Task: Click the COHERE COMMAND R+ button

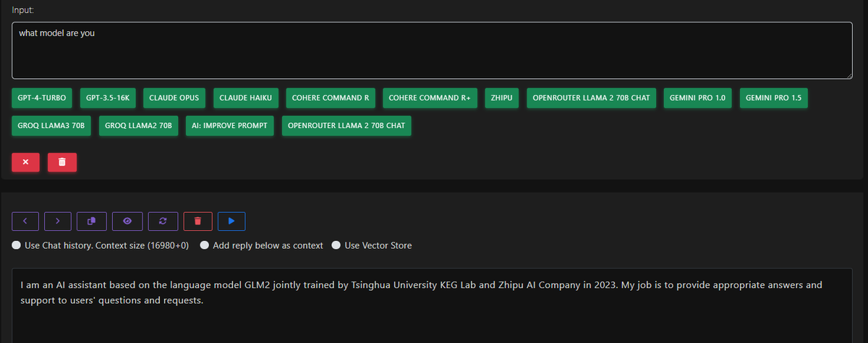Action: pyautogui.click(x=430, y=98)
